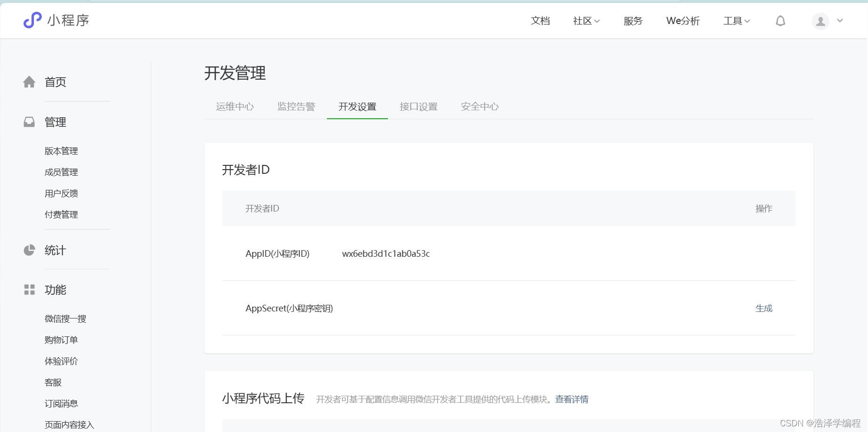868x432 pixels.
Task: Open 体验评价 in sidebar
Action: click(61, 361)
